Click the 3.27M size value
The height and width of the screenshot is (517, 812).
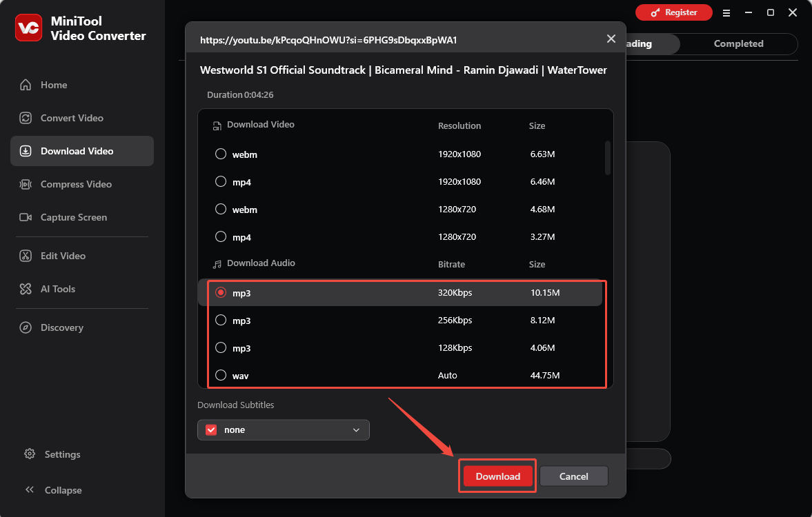coord(543,236)
